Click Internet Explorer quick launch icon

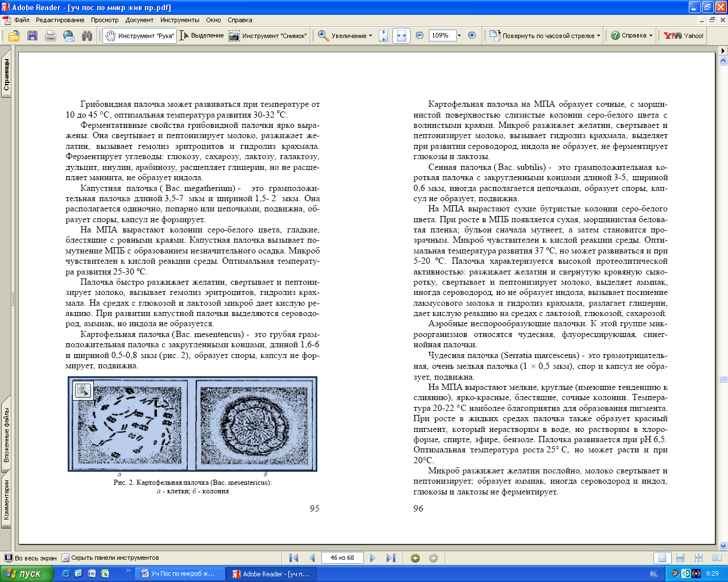(x=65, y=573)
